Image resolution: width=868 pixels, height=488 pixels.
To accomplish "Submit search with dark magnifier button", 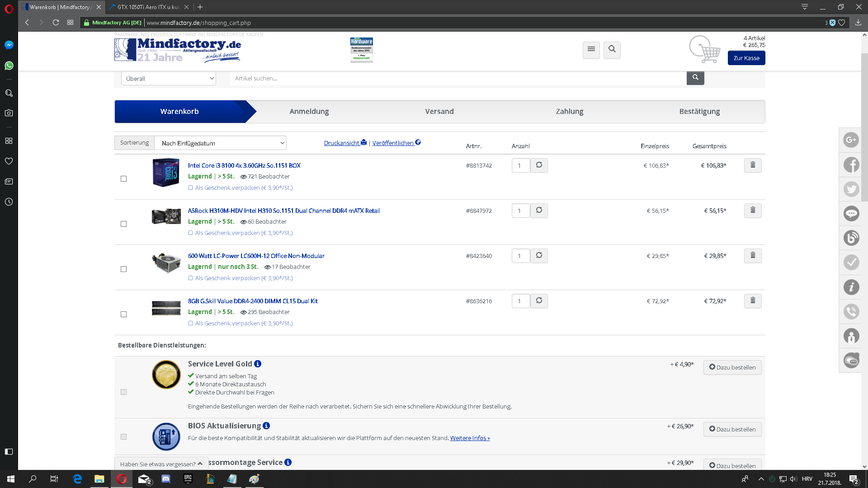I will pos(695,78).
